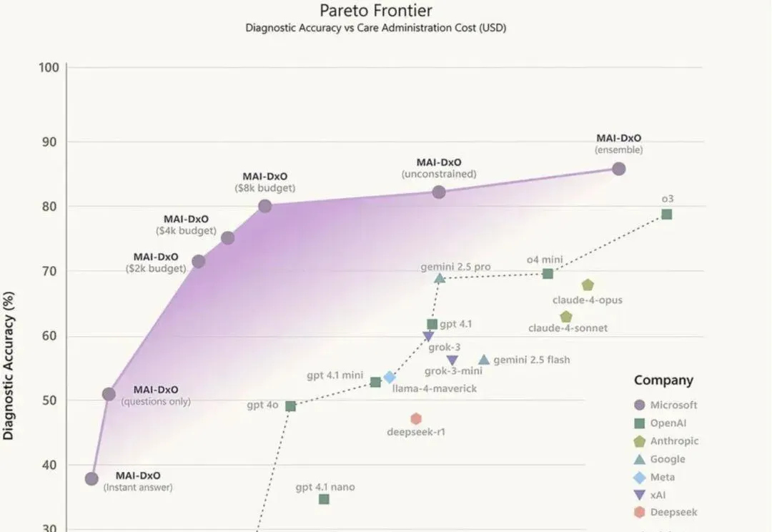Click the deepseek-r1 hexagon marker
Viewport: 772px width, 532px height.
416,419
